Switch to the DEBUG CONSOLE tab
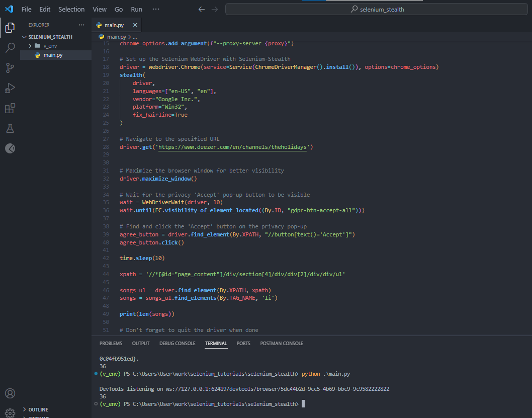 coord(178,344)
